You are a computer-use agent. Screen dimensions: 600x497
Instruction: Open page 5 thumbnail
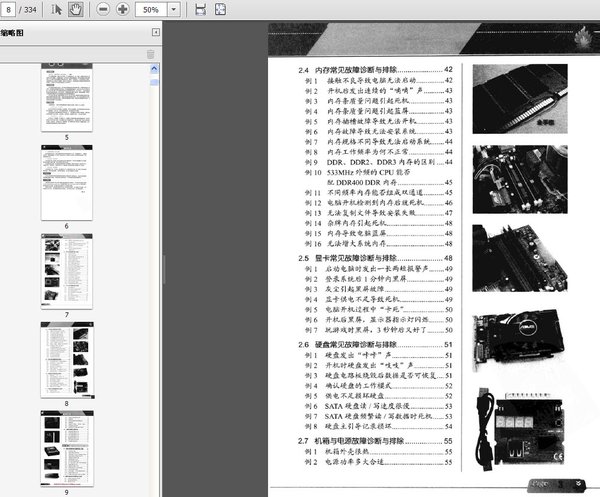coord(67,98)
